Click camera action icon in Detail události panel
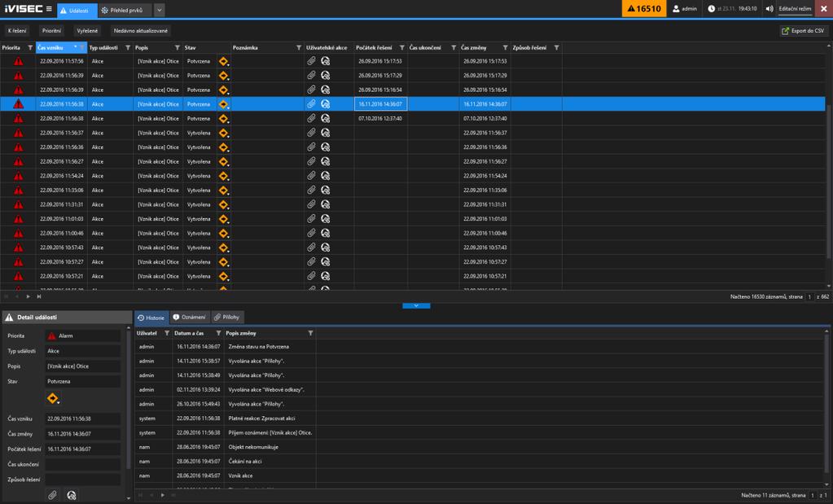Screen dimensions: 833x504 [71, 495]
